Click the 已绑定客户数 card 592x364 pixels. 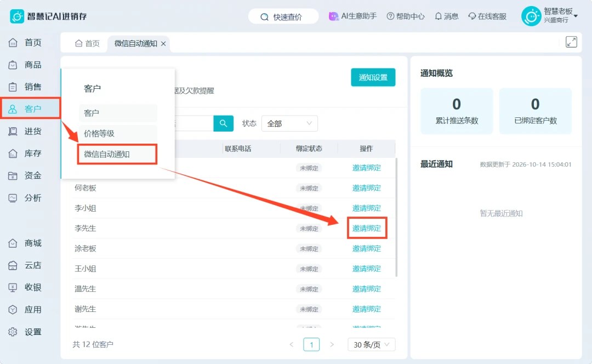click(x=536, y=111)
